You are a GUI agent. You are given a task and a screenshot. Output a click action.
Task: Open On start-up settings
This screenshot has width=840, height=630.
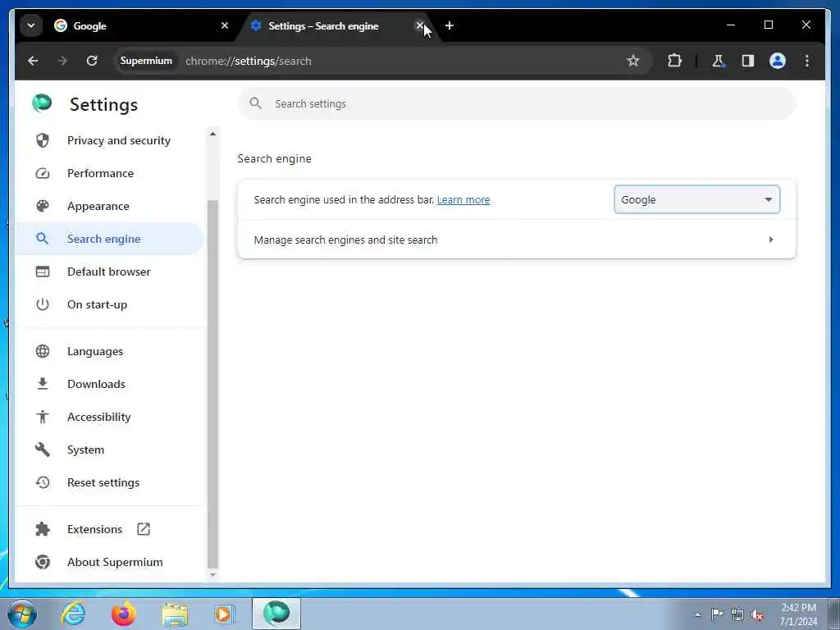110,304
